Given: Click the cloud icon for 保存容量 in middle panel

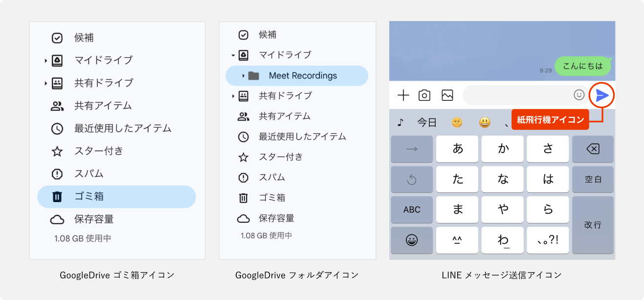Looking at the screenshot, I should (x=243, y=218).
